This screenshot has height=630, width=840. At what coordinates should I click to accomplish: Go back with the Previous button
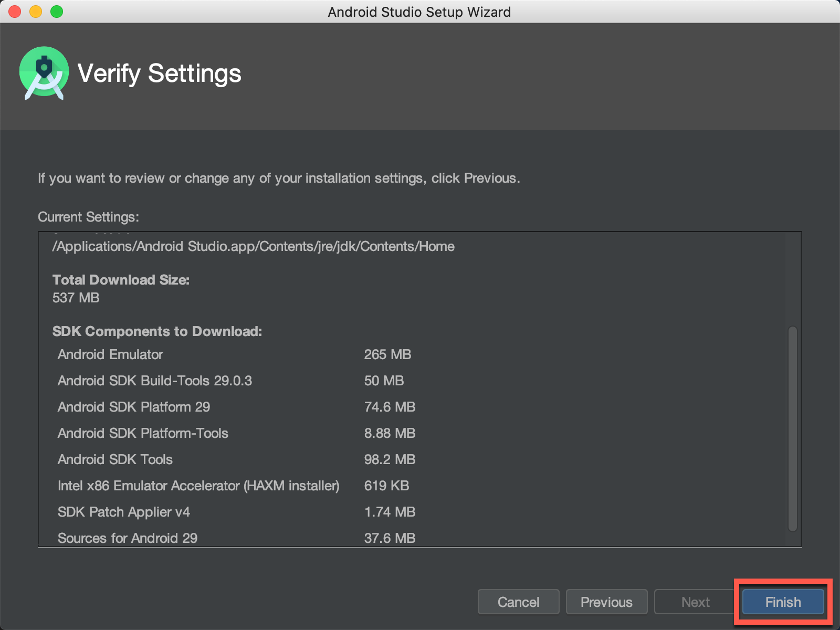[606, 602]
